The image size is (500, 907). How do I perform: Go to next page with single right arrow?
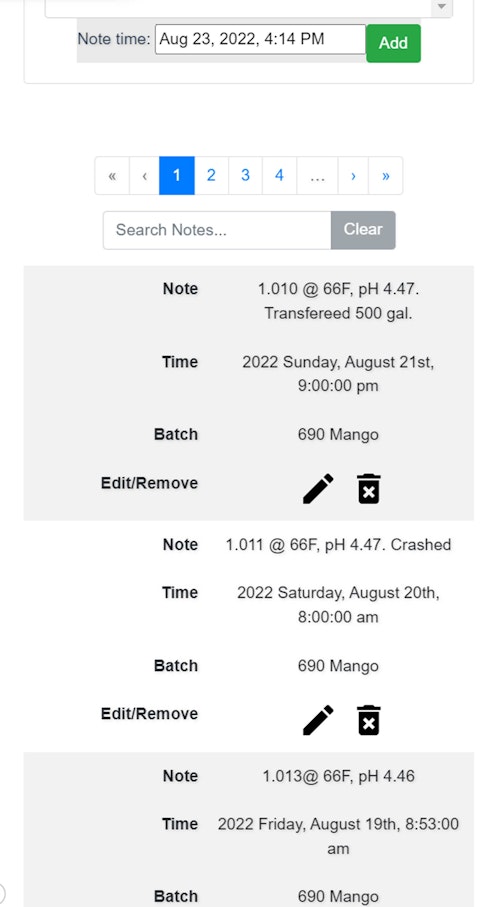click(x=353, y=176)
